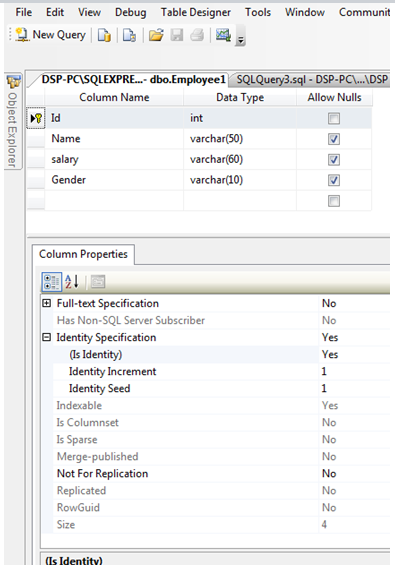Viewport: 395px width, 565px height.
Task: Click the New Query toolbar button
Action: (x=51, y=35)
